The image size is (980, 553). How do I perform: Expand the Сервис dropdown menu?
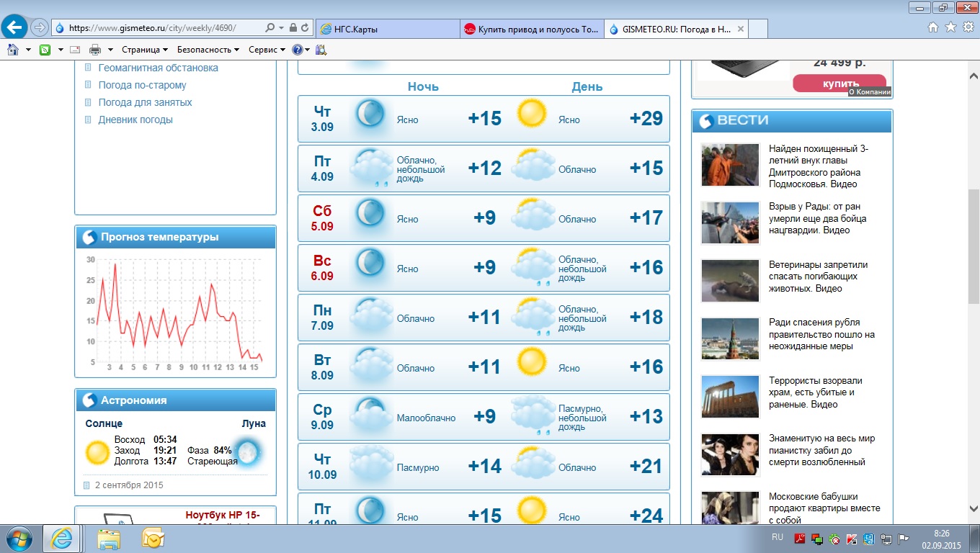point(266,50)
